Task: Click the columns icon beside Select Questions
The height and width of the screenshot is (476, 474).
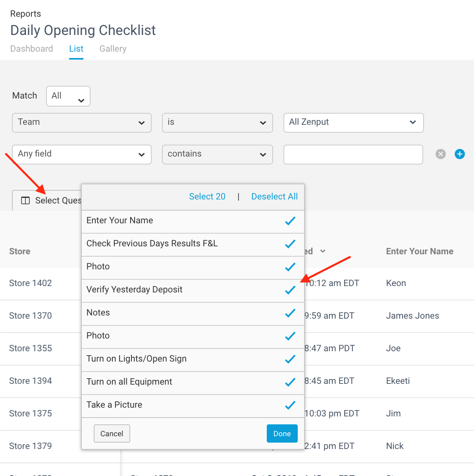Action: point(25,201)
